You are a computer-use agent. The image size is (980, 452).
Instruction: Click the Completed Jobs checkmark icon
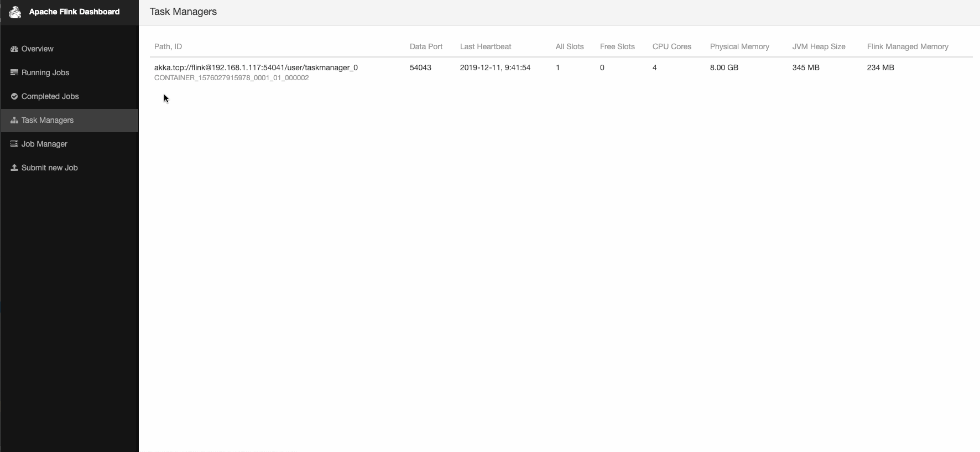(14, 96)
